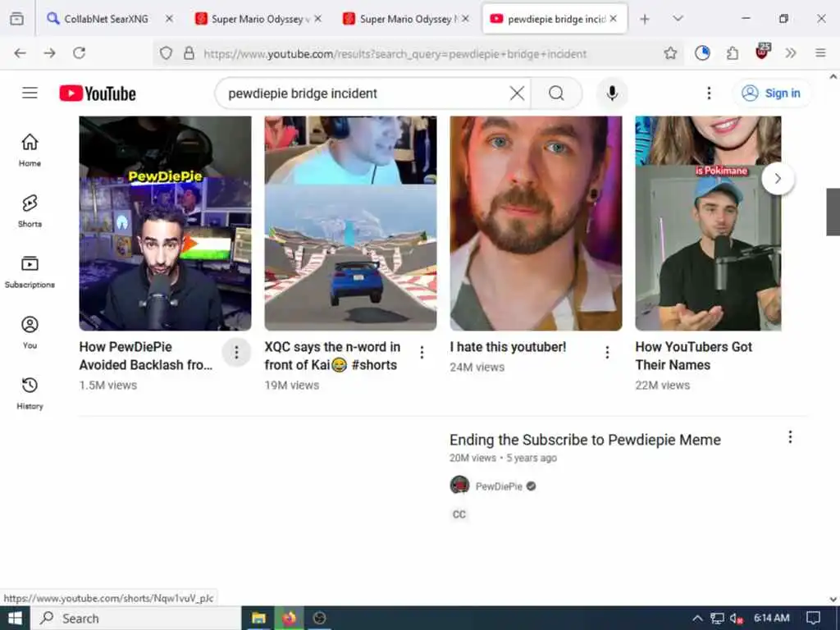
Task: Start voice search with the microphone
Action: [x=612, y=94]
